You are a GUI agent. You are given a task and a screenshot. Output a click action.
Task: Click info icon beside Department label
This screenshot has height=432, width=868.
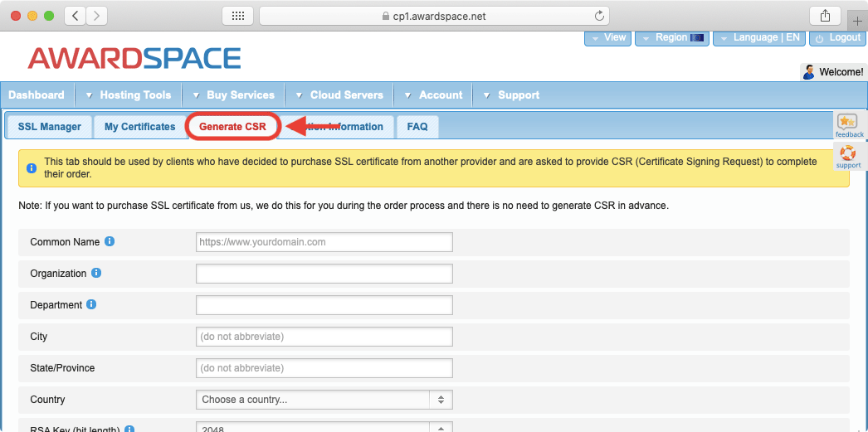[91, 304]
